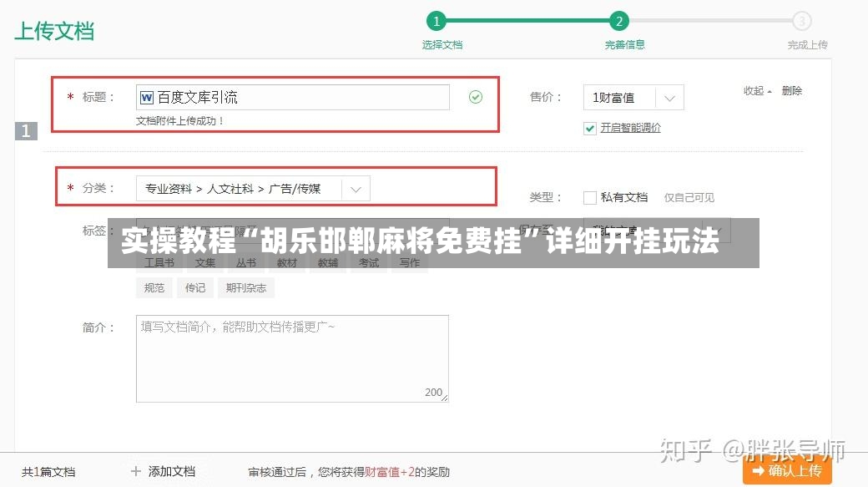The width and height of the screenshot is (868, 487).
Task: Click the 上传文档 page heading
Action: 54,31
